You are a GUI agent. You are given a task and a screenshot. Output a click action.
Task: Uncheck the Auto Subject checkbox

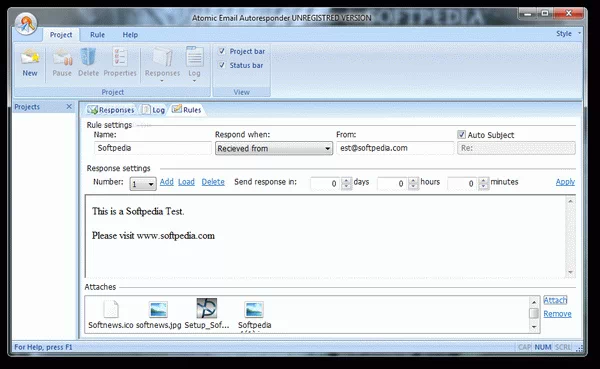pyautogui.click(x=461, y=135)
